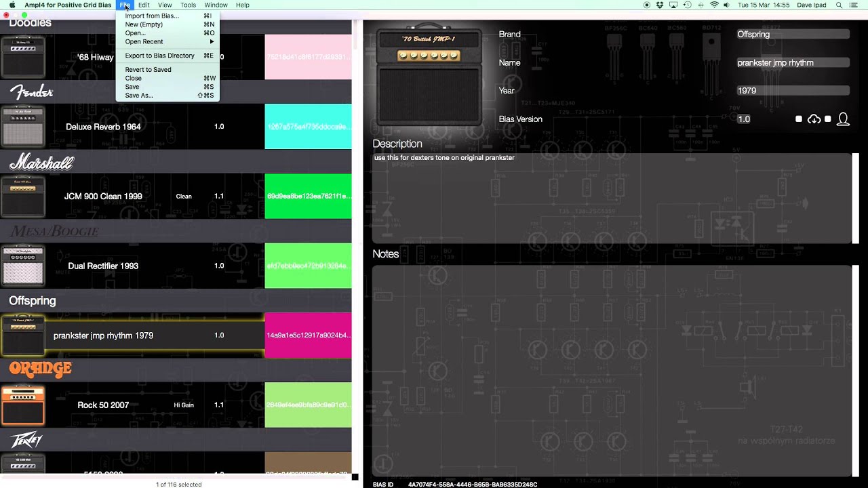Click the Description area scrollbar

coord(855,198)
